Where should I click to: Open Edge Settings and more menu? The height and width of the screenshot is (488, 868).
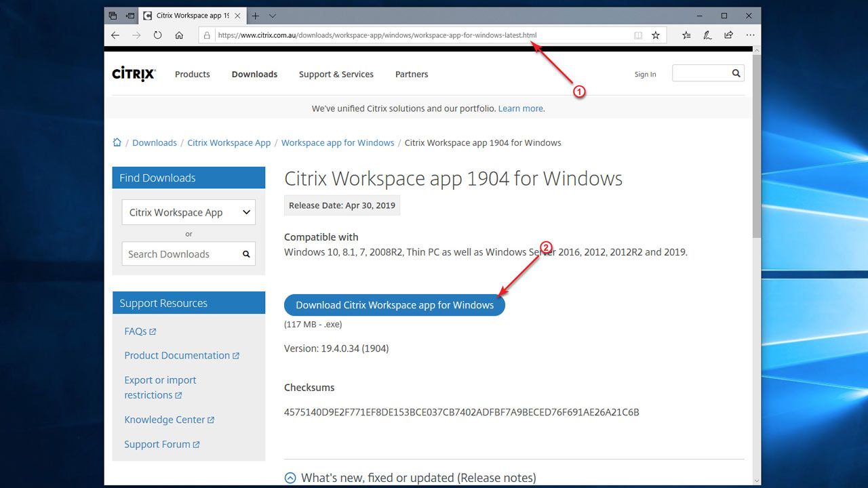click(x=750, y=35)
